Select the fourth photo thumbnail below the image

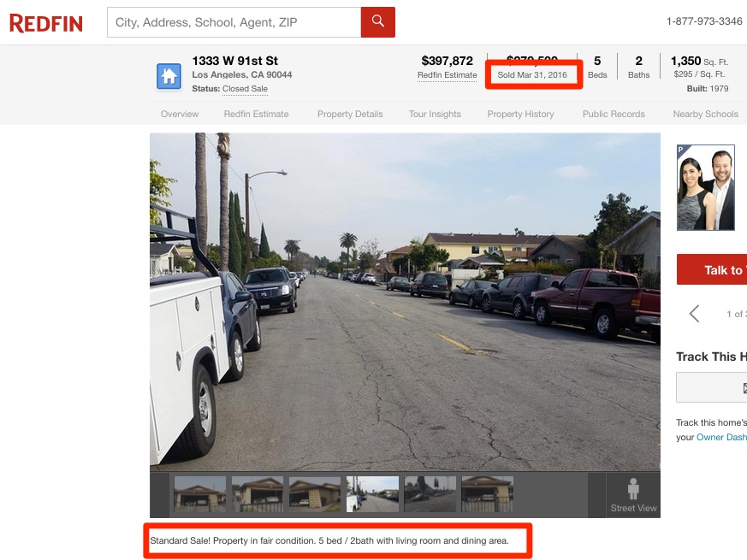tap(372, 493)
